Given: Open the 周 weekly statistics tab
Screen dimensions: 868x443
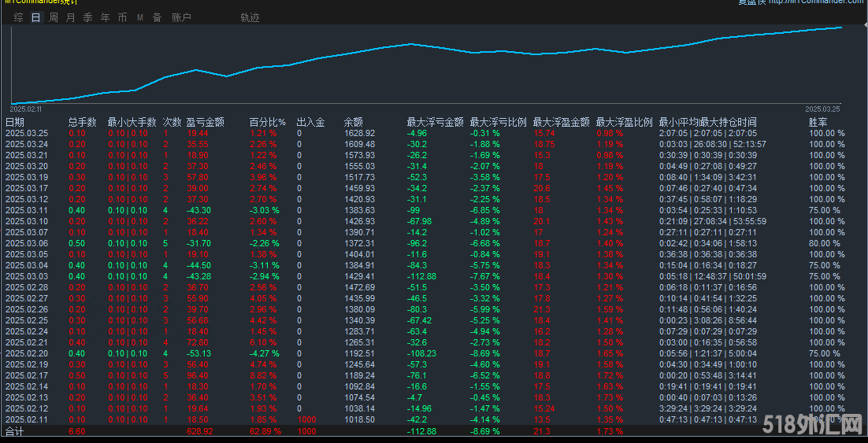Looking at the screenshot, I should coord(54,17).
